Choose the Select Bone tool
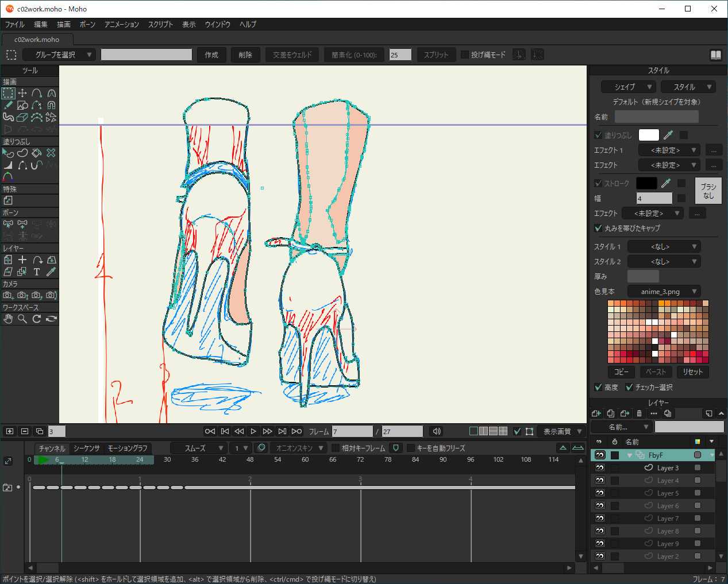This screenshot has width=728, height=584. click(x=8, y=224)
